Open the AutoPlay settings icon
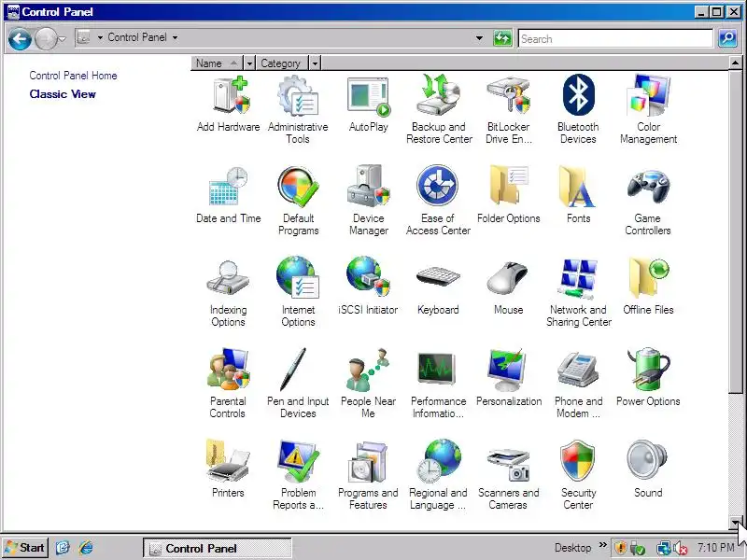 click(368, 104)
